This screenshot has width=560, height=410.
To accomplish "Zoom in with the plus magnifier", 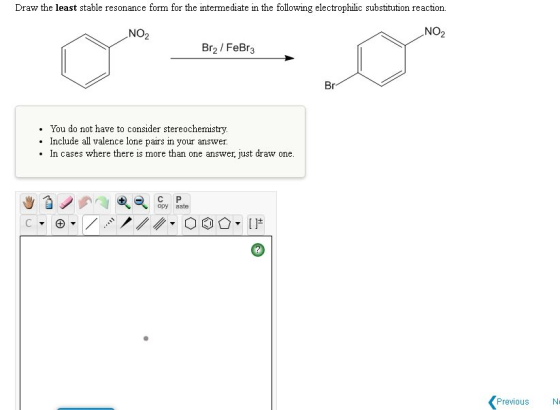I will point(124,202).
